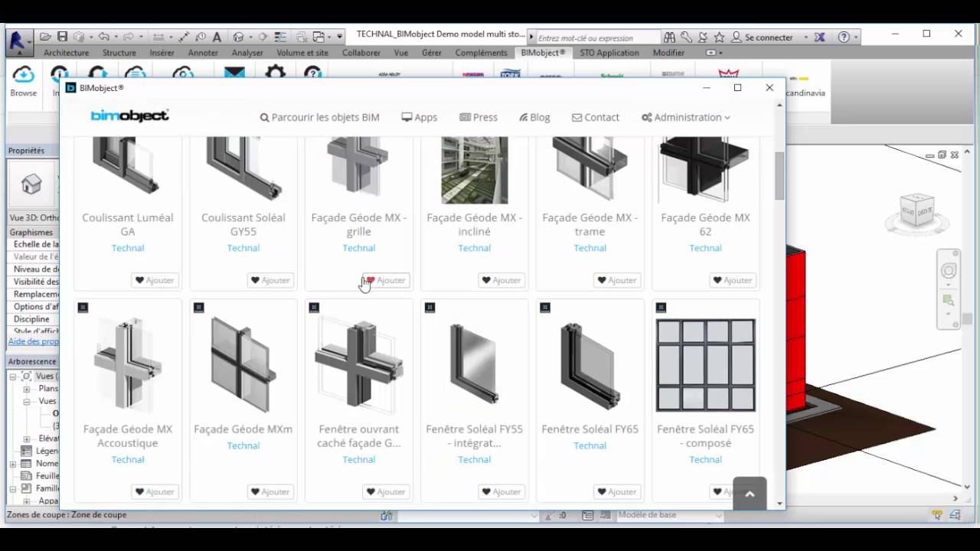The width and height of the screenshot is (980, 551).
Task: Switch to the Collaborer ribbon tab
Action: pos(361,53)
